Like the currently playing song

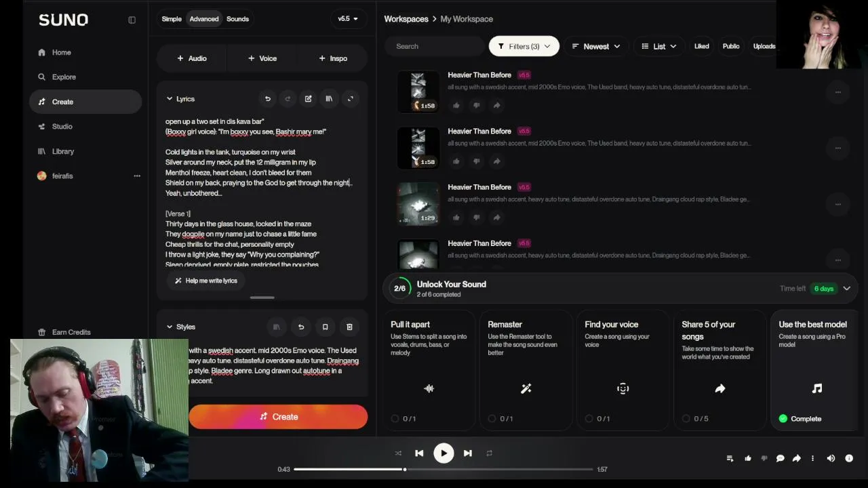tap(748, 458)
